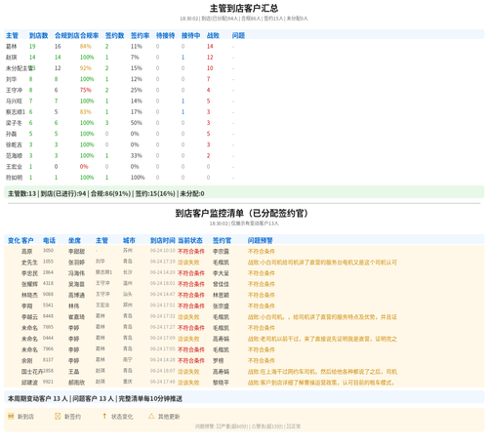Select the 坐席 column header
488x448 pixels.
click(74, 240)
